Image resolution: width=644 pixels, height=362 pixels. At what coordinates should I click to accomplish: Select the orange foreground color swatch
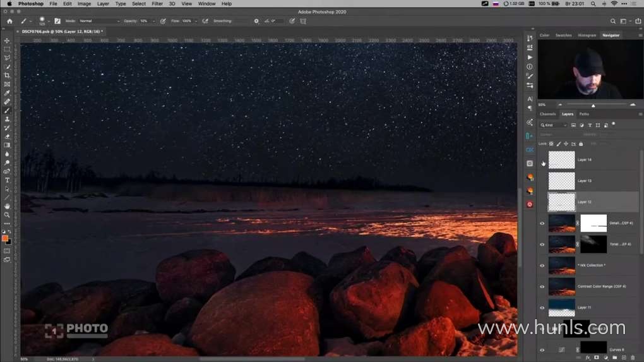click(5, 238)
